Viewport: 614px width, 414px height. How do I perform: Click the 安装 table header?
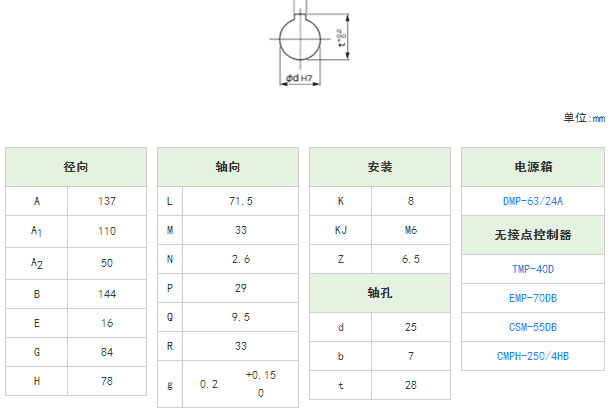point(380,167)
